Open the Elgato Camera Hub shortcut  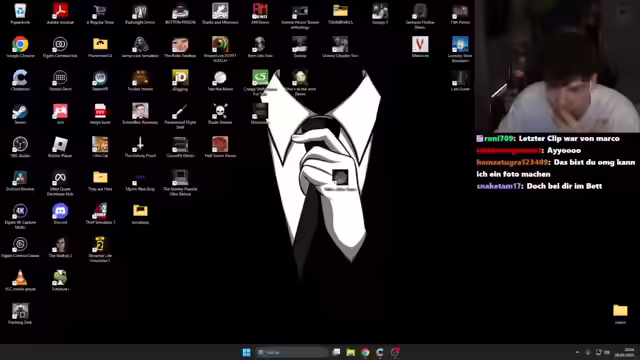tap(60, 47)
